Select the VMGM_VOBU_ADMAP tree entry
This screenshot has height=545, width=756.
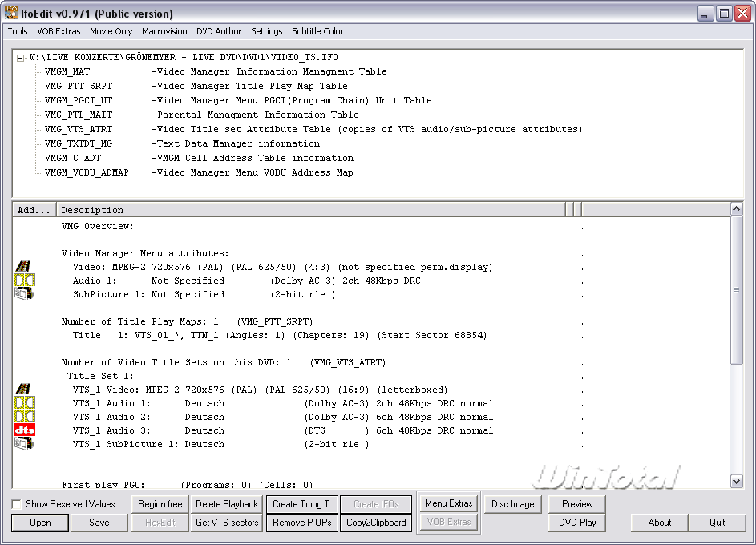coord(86,172)
